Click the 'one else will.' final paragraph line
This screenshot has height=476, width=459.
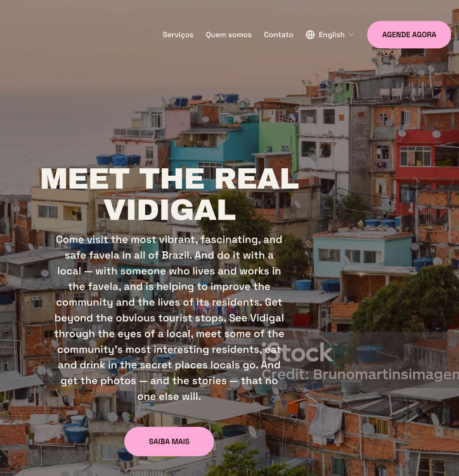169,397
